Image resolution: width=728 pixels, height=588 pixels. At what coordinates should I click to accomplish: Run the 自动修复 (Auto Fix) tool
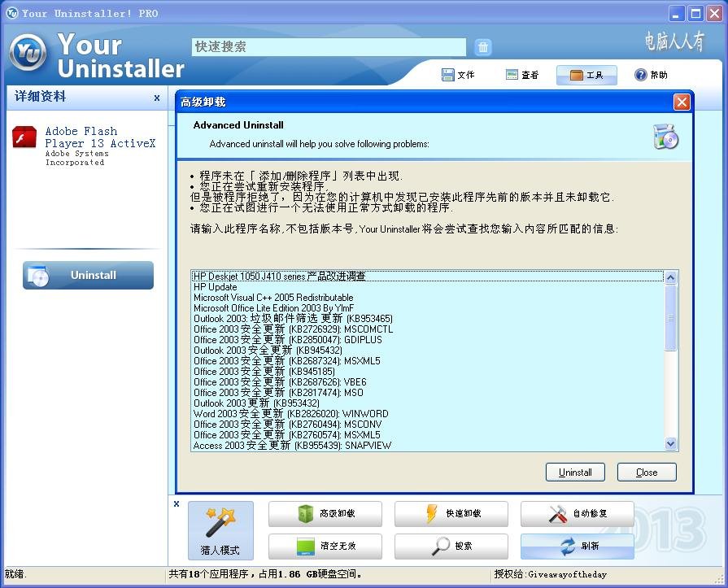(x=577, y=514)
